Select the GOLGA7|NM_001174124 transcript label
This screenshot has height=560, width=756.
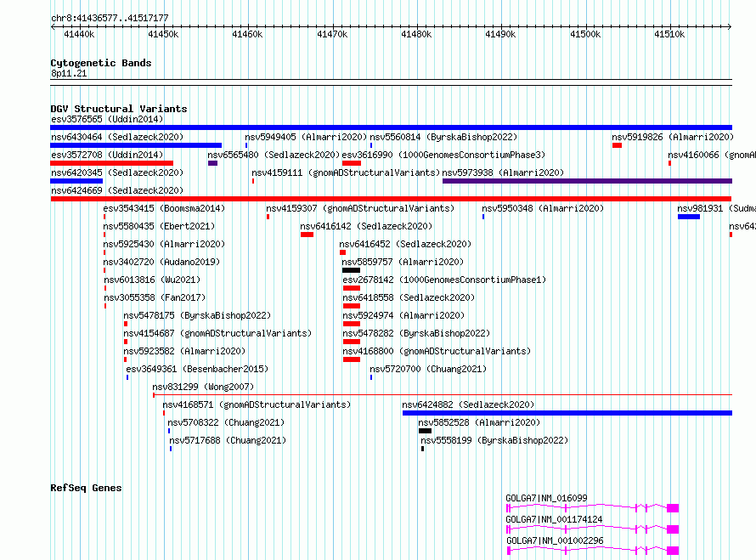554,519
